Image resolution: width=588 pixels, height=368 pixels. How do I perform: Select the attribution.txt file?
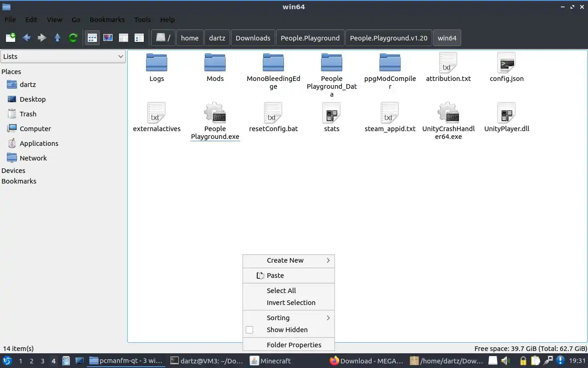click(x=448, y=67)
